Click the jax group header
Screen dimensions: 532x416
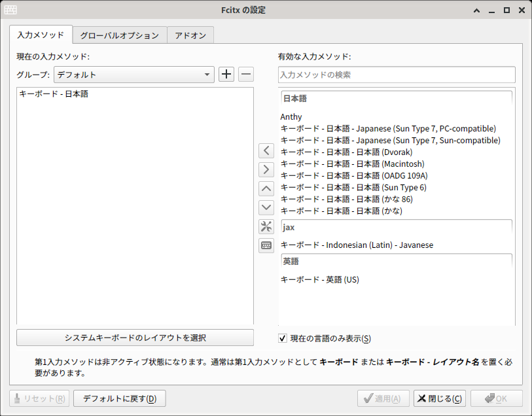pos(397,227)
